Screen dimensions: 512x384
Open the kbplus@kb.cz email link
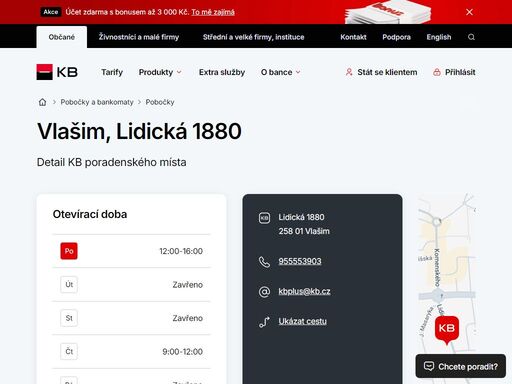[304, 291]
